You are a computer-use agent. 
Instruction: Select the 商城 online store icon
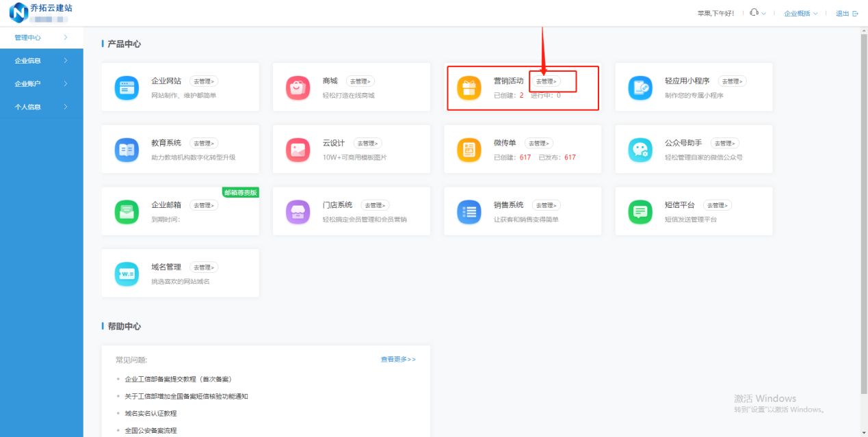point(298,87)
